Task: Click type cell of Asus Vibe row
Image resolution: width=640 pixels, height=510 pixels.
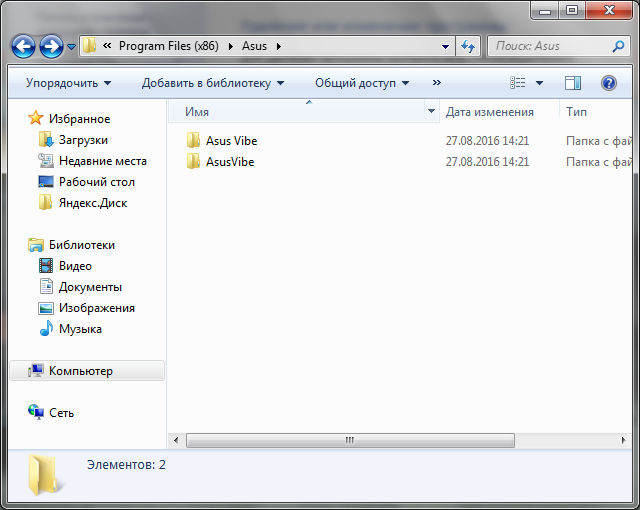Action: point(598,141)
